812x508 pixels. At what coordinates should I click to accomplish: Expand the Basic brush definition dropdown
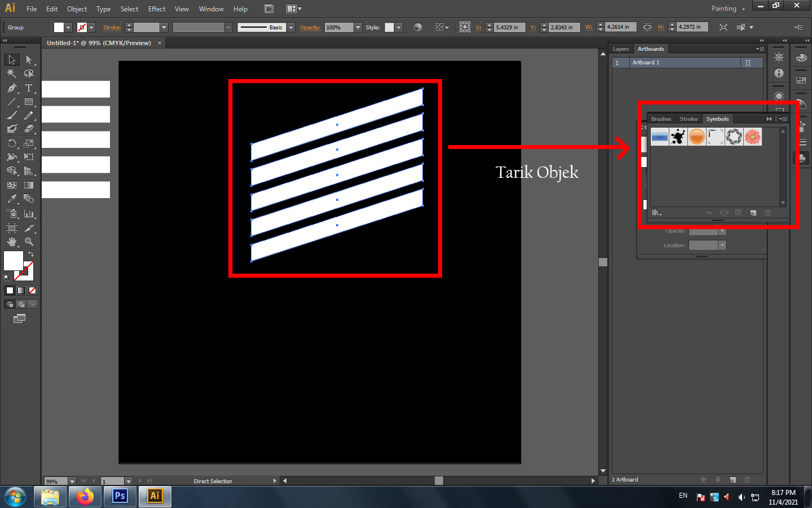tap(291, 27)
